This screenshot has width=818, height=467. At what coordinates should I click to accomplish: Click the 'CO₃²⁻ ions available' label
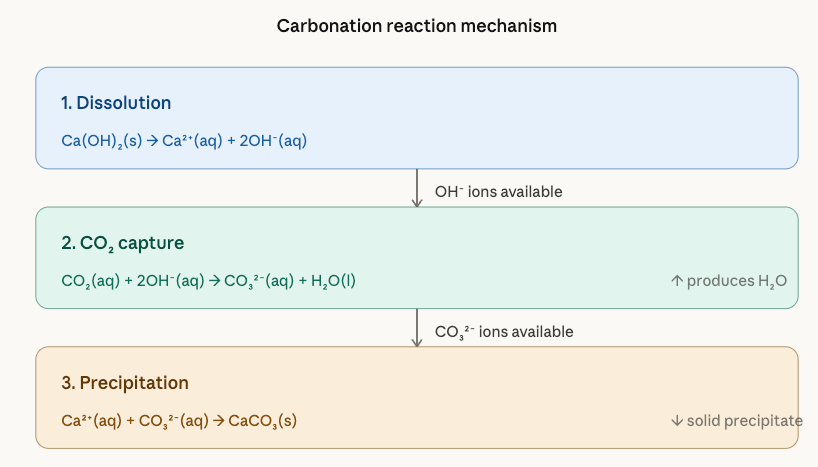click(503, 331)
